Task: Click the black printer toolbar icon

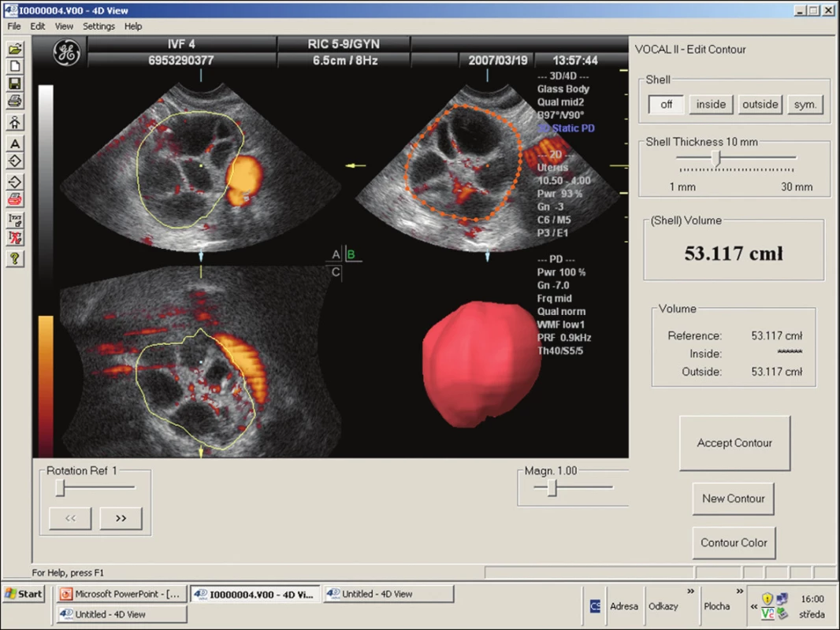Action: [15, 101]
